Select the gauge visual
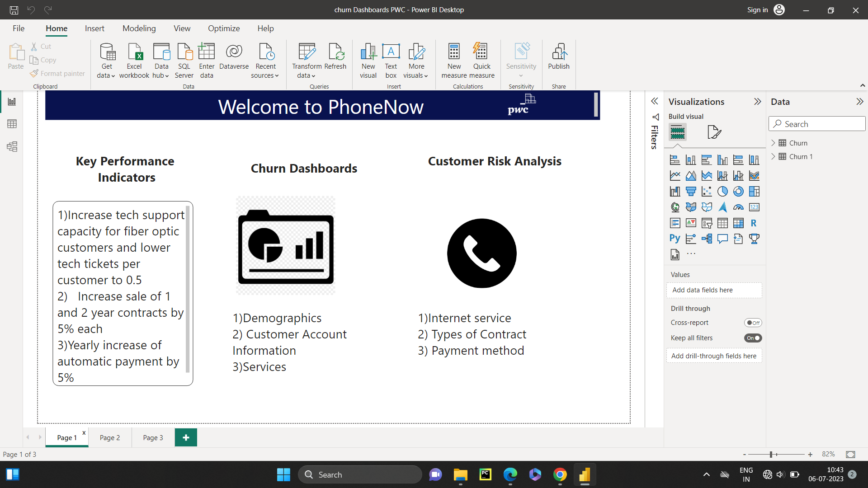The width and height of the screenshot is (868, 488). (x=738, y=207)
